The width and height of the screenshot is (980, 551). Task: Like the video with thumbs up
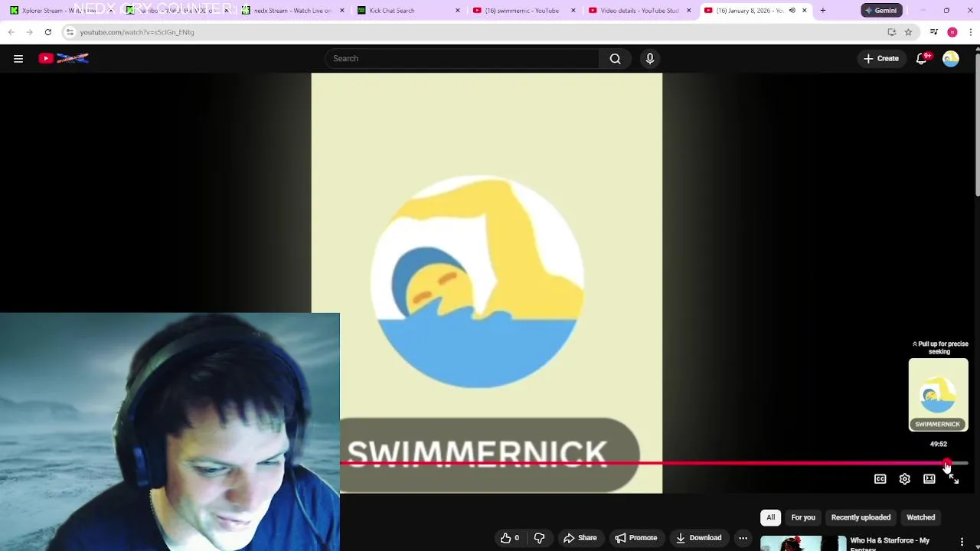(511, 538)
